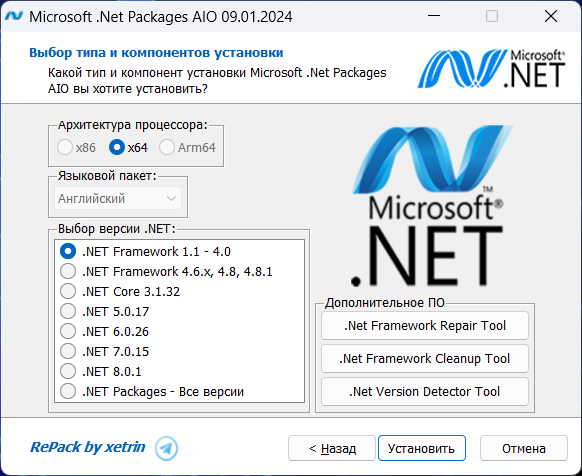582x476 pixels.
Task: Close the installer window
Action: (551, 16)
